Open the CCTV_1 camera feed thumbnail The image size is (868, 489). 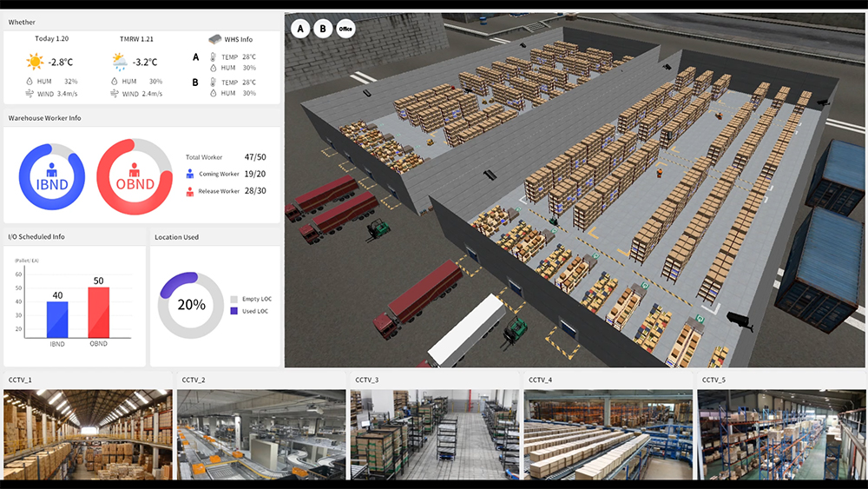click(x=87, y=434)
